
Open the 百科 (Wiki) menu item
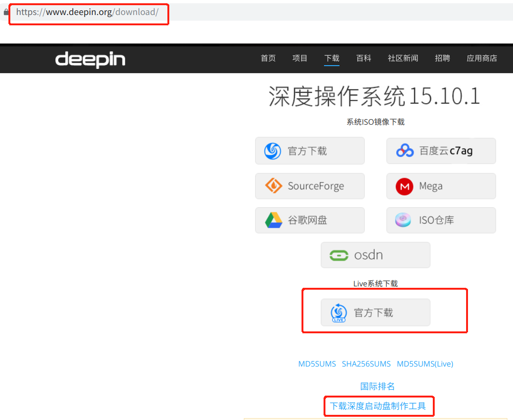coord(363,58)
